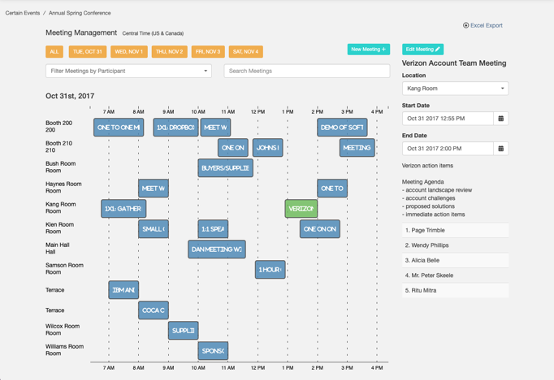Click the Bush Room row label
This screenshot has width=554, height=380.
pyautogui.click(x=60, y=167)
